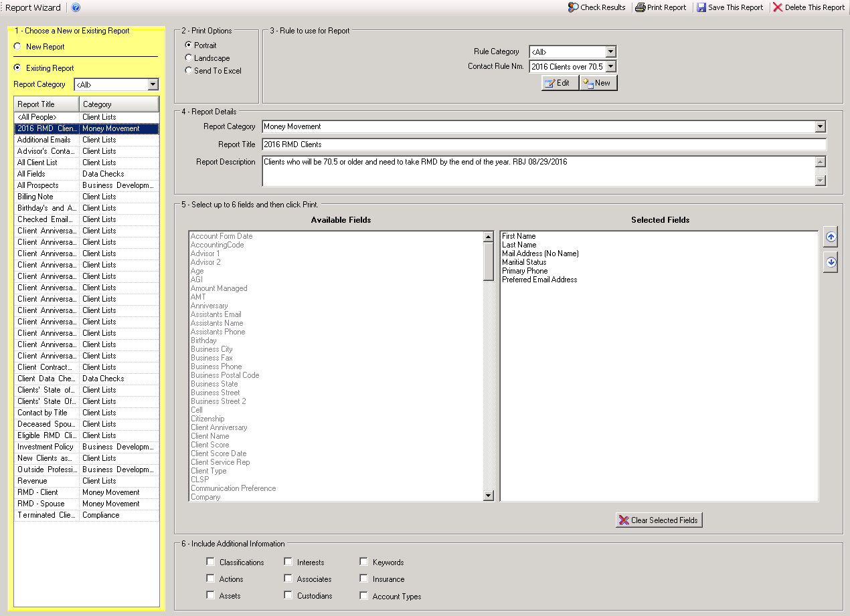Click Clear Selected Fields button
The image size is (850, 616).
(659, 520)
